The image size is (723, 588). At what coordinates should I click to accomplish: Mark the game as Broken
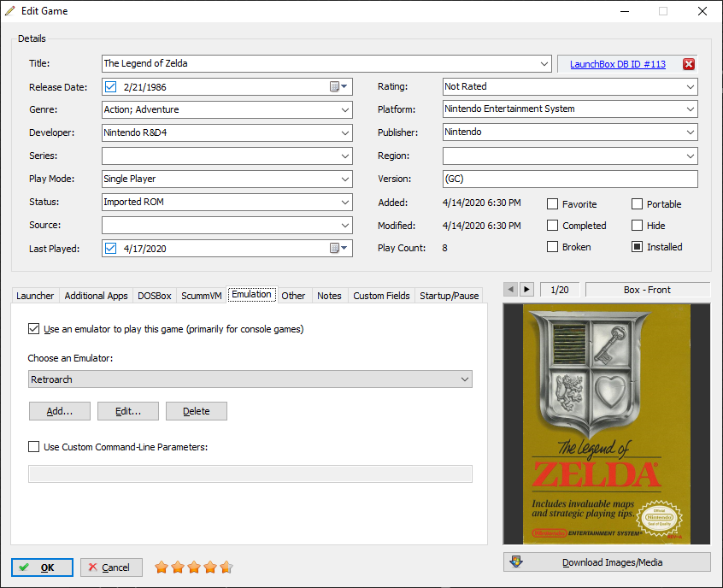point(552,247)
